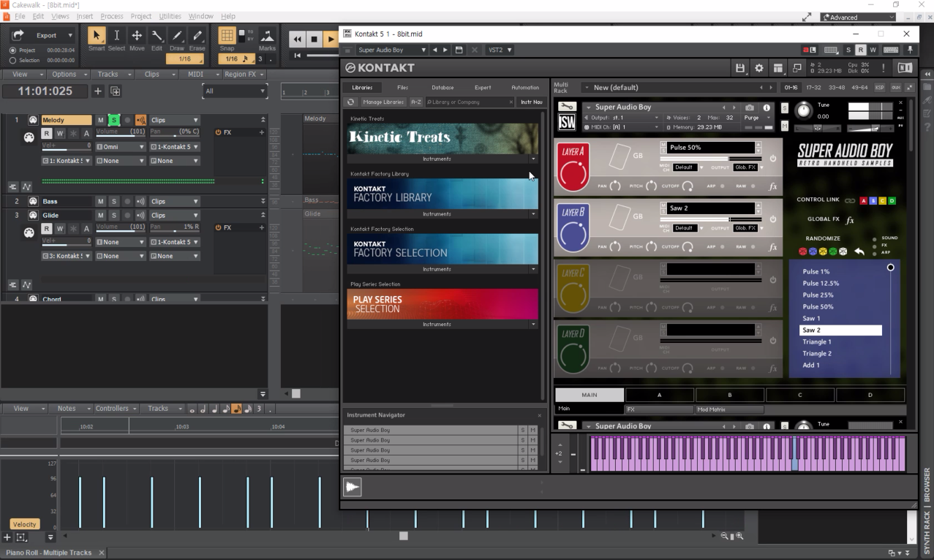The height and width of the screenshot is (560, 934).
Task: Open the Export dropdown arrow
Action: click(70, 35)
